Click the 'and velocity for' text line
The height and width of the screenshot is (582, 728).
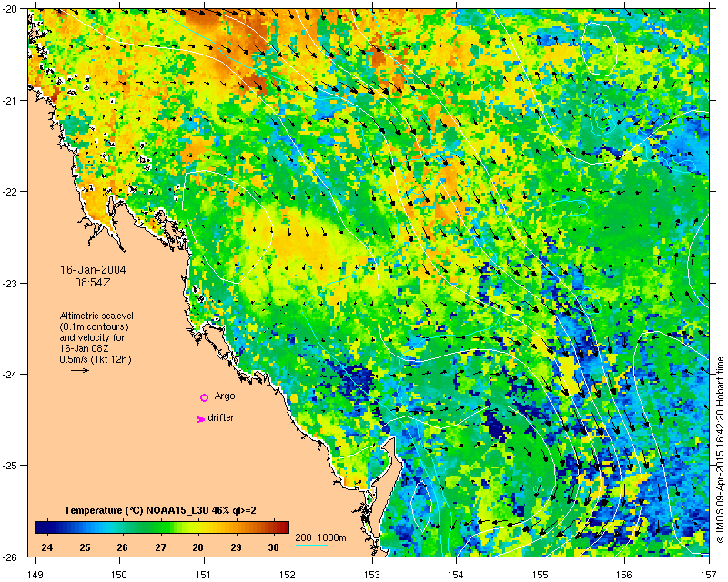point(92,337)
